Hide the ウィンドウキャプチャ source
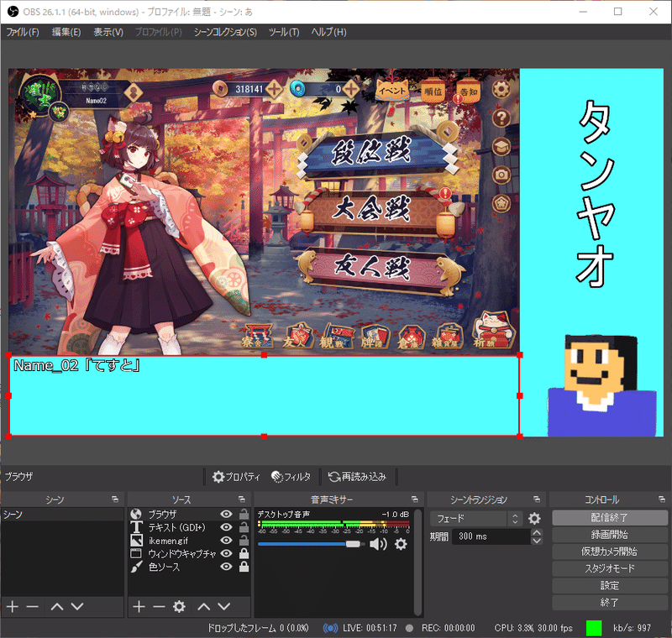This screenshot has height=638, width=672. (x=226, y=554)
